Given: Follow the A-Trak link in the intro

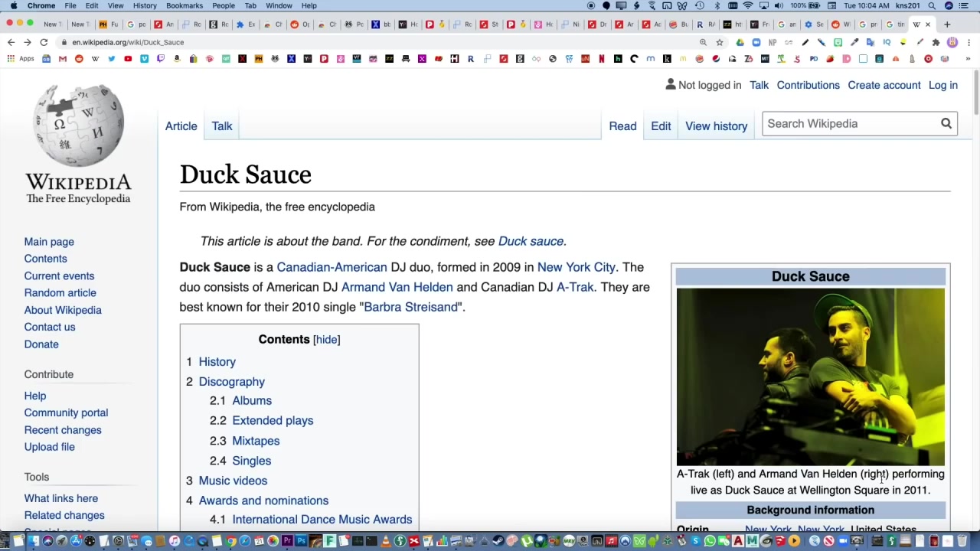Looking at the screenshot, I should tap(575, 287).
